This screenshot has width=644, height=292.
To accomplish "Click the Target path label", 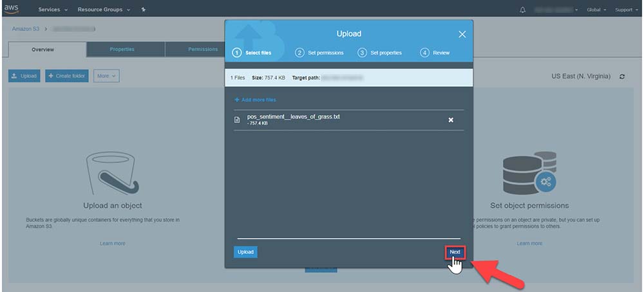I will pyautogui.click(x=305, y=78).
